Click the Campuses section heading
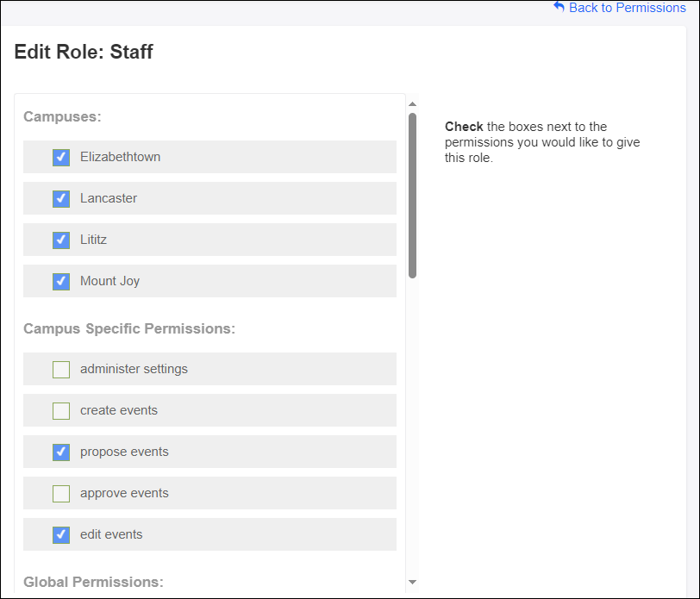 (x=62, y=116)
